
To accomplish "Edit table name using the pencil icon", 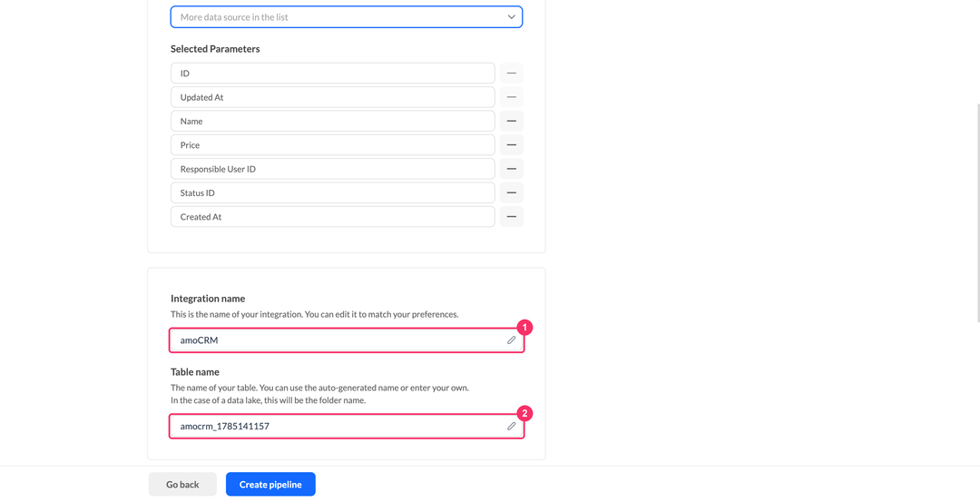I will [511, 426].
